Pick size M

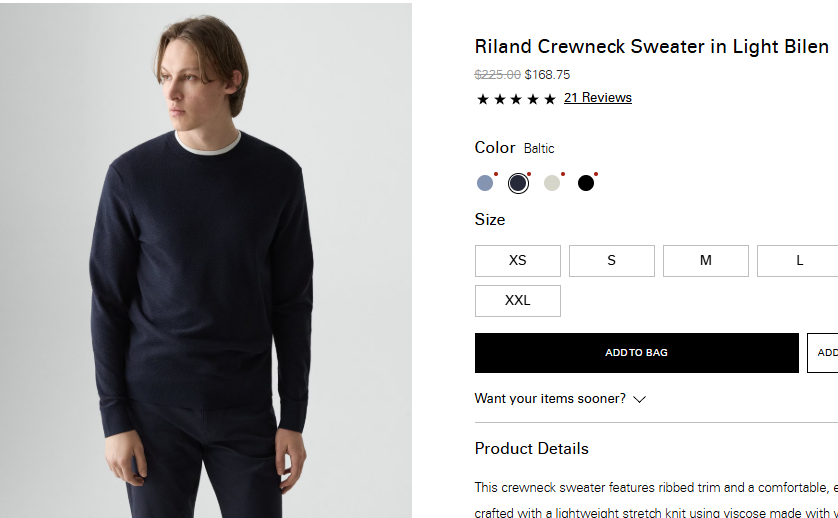pos(705,261)
